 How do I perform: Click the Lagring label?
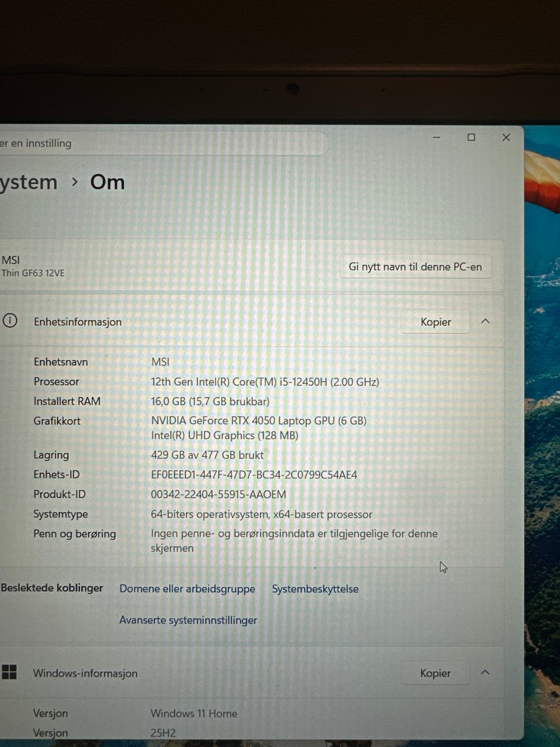coord(51,455)
